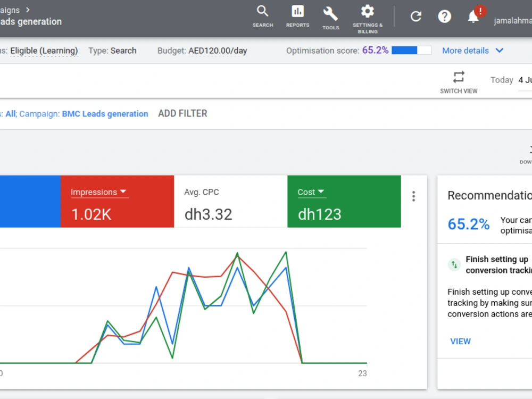Open the notifications bell
Viewport: 532px width, 399px height.
473,16
